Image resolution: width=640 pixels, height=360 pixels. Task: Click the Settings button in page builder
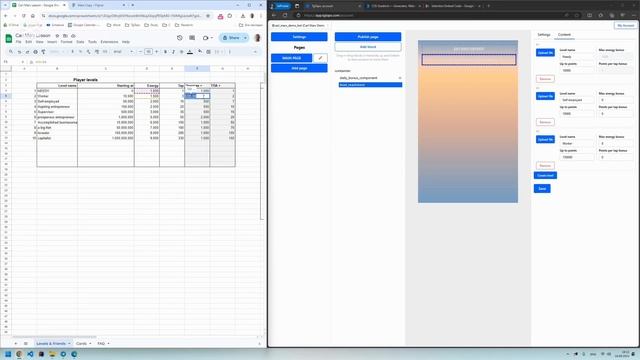click(x=299, y=37)
